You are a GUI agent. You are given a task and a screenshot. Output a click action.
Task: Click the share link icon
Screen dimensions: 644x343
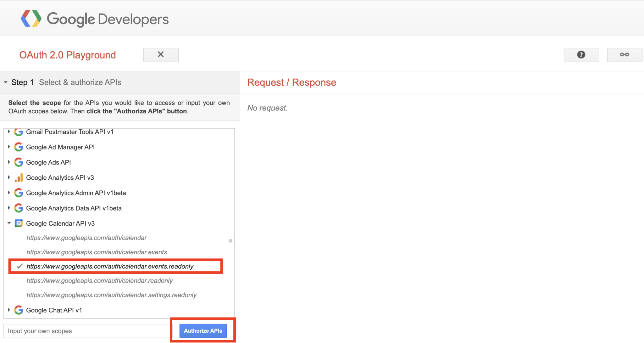(x=624, y=55)
